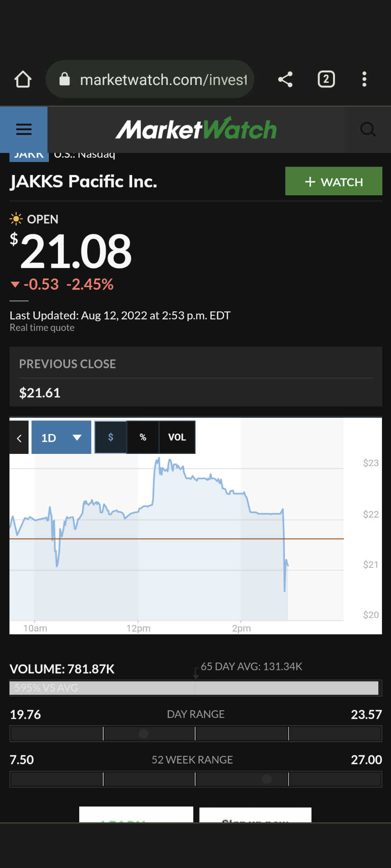The width and height of the screenshot is (391, 868).
Task: Click the 12pm point on chart axis
Action: tap(138, 628)
